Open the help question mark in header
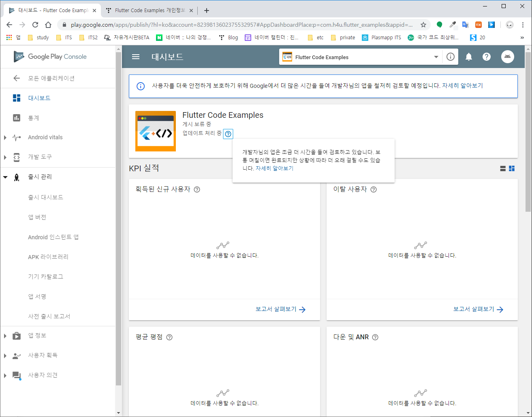 [x=487, y=57]
